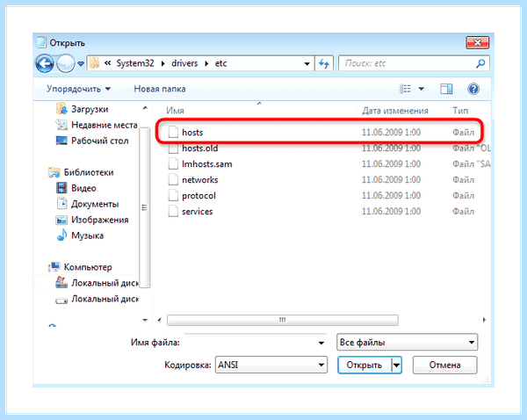This screenshot has width=527, height=420.
Task: Click the Загрузки folder icon
Action: click(x=61, y=109)
